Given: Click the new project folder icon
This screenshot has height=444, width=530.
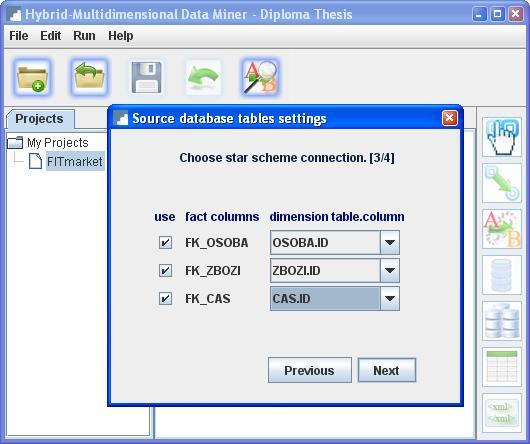Looking at the screenshot, I should pyautogui.click(x=32, y=77).
